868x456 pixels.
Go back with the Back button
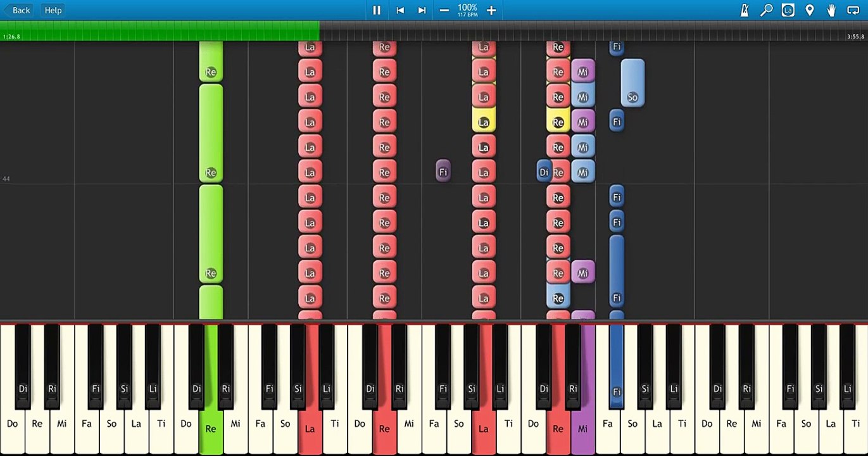pyautogui.click(x=18, y=10)
